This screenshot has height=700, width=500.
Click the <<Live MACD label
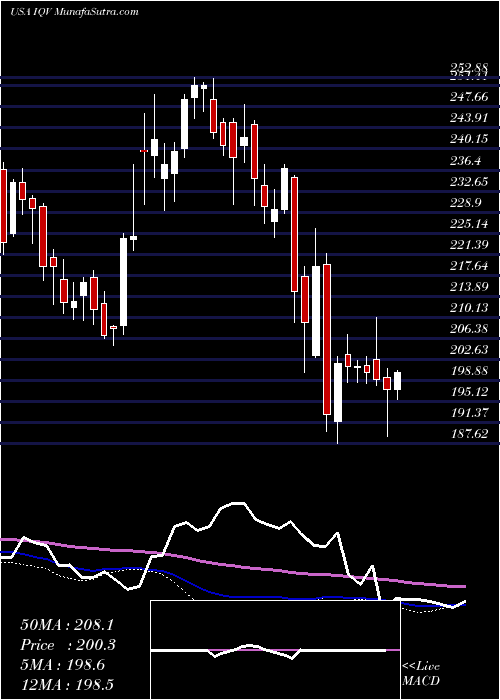click(x=421, y=673)
